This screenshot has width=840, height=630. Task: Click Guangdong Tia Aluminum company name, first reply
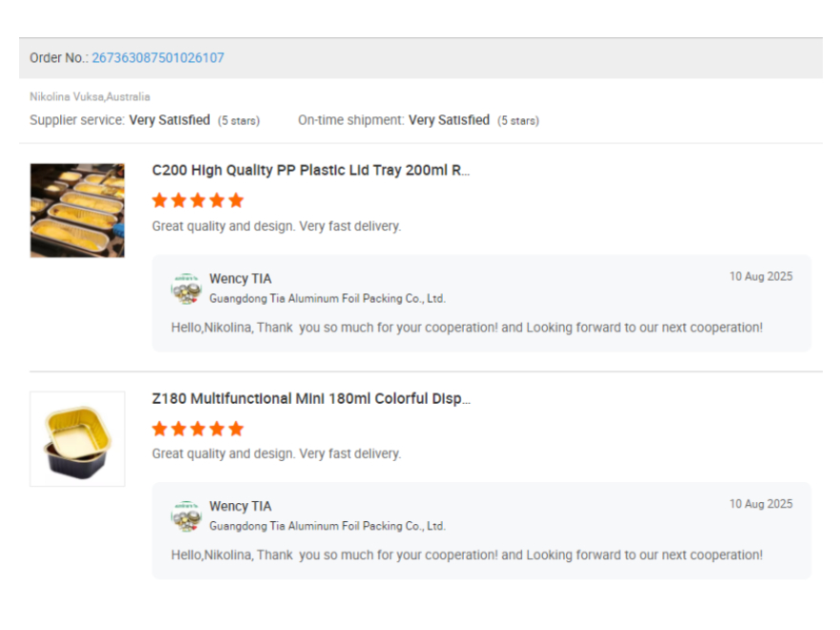coord(327,299)
